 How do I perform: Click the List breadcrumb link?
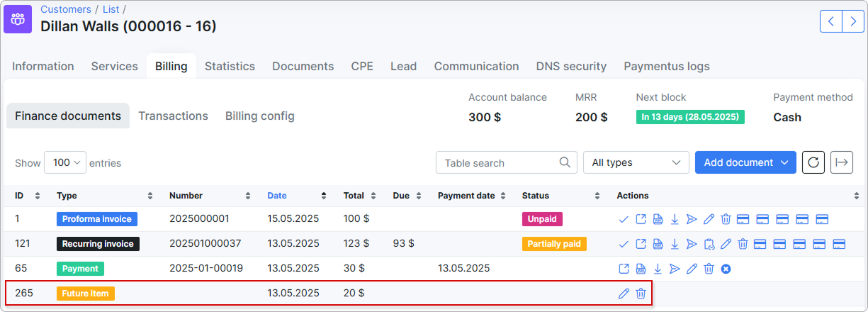click(x=111, y=9)
